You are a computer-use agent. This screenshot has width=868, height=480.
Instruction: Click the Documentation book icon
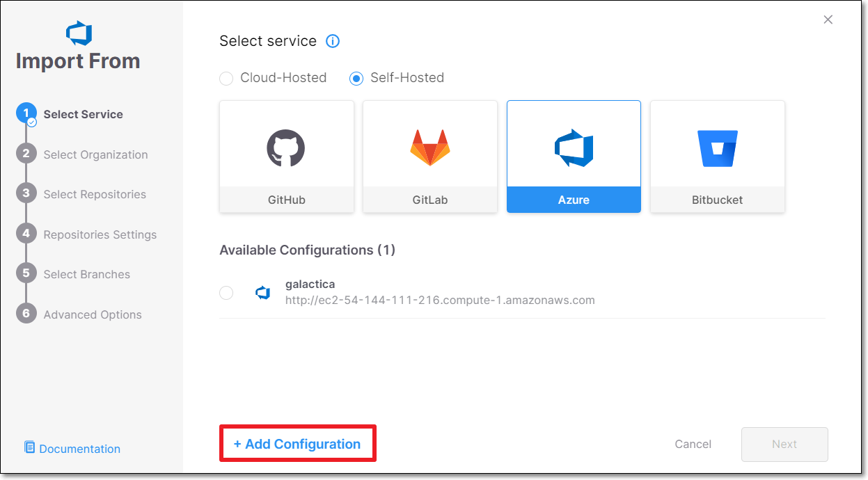point(29,447)
